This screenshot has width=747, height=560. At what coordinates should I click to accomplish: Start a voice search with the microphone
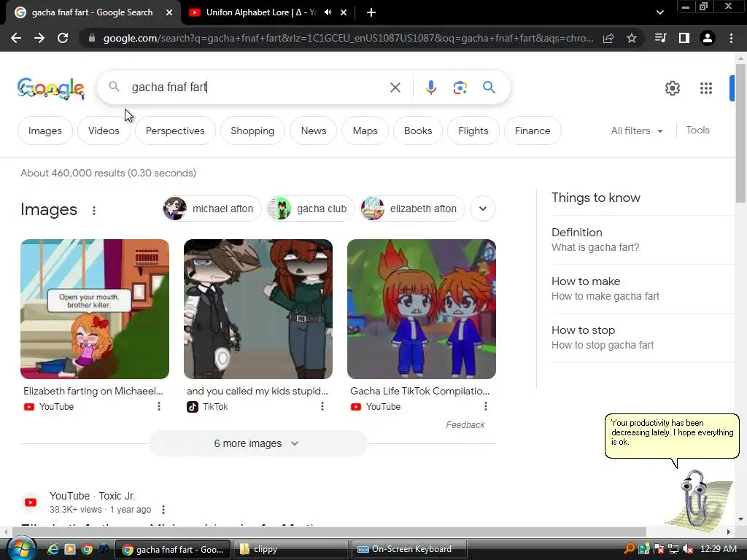pyautogui.click(x=430, y=87)
